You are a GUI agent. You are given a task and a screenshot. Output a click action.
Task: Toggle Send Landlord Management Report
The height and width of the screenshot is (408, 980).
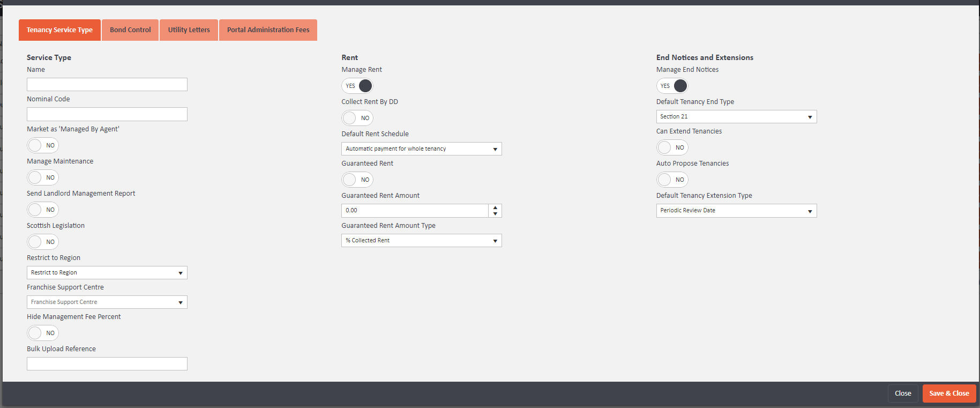click(x=43, y=210)
